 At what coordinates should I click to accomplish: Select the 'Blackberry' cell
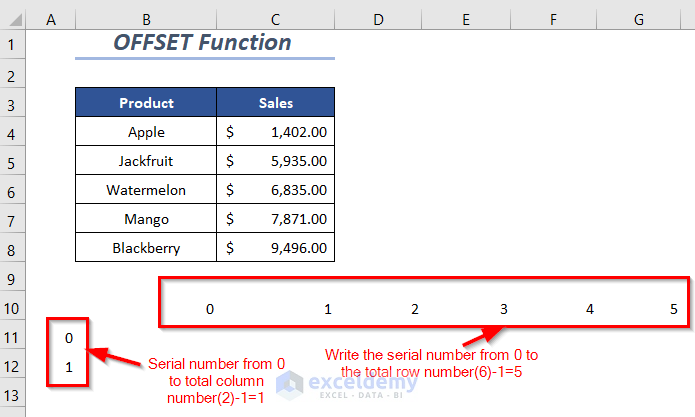(x=146, y=247)
